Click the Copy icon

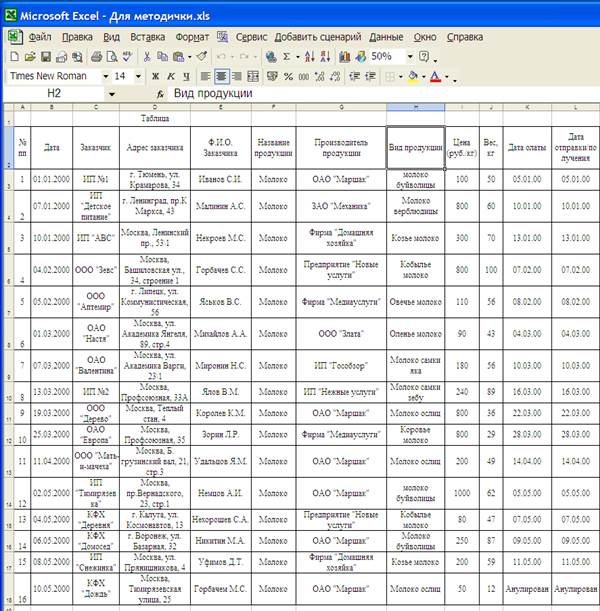pyautogui.click(x=162, y=57)
